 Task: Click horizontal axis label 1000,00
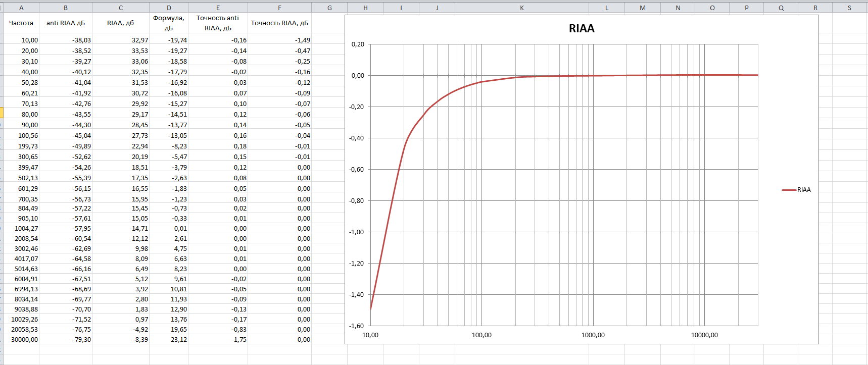(593, 335)
